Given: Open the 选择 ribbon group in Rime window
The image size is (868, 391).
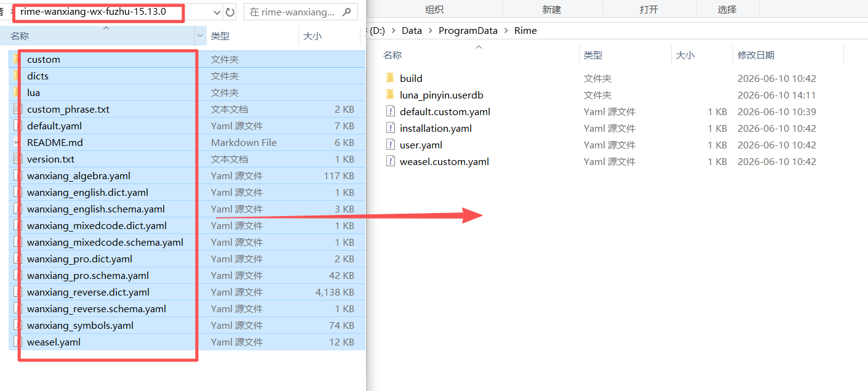Looking at the screenshot, I should point(727,9).
